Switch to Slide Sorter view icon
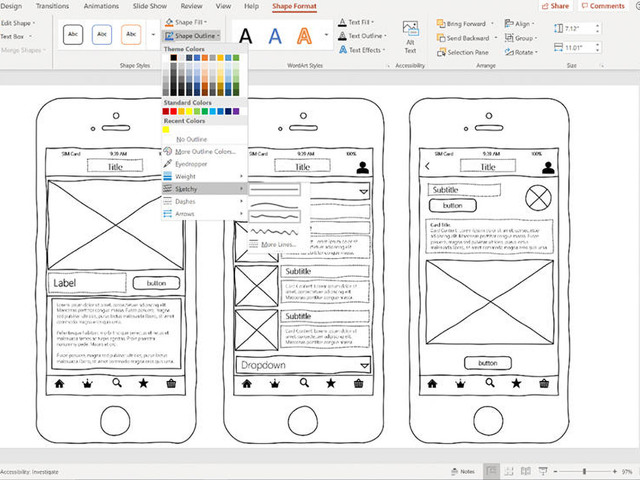Screen dimensions: 640x480 click(x=509, y=471)
